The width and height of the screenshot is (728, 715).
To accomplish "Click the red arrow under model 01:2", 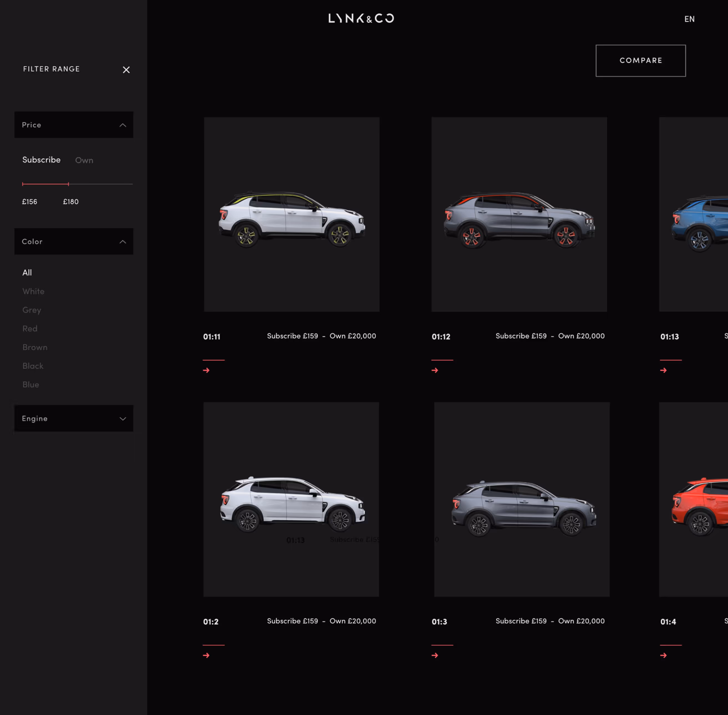I will pos(206,655).
